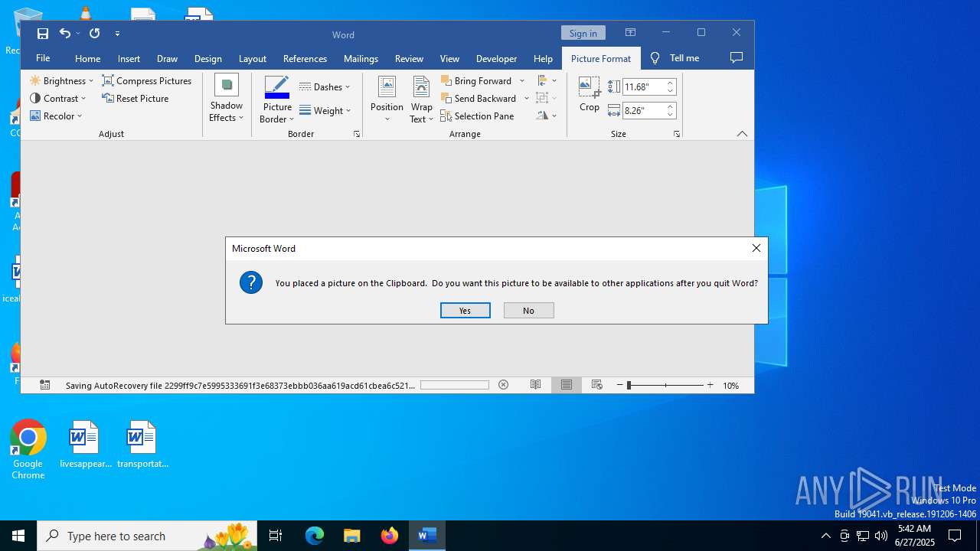Open the Weight dropdown
Viewport: 980px width, 551px height.
325,110
